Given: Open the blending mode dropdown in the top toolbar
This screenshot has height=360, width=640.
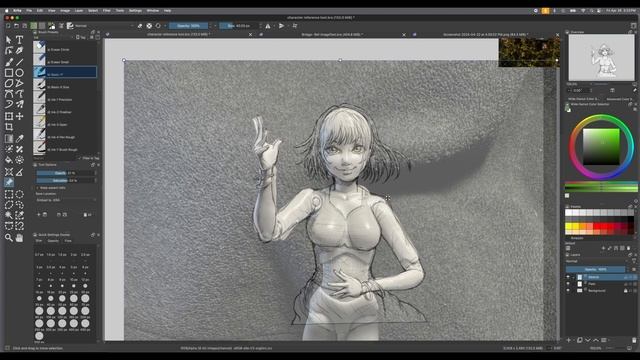Looking at the screenshot, I should pyautogui.click(x=104, y=26).
